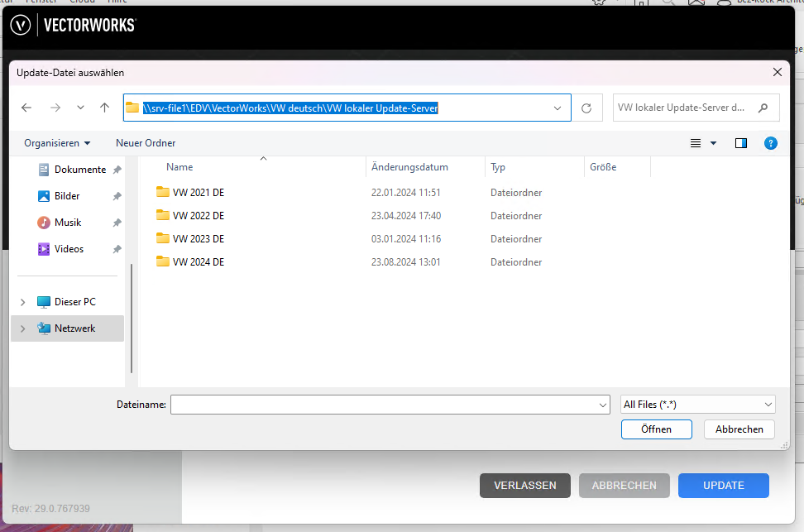The width and height of the screenshot is (804, 532).
Task: Select the VW 2021 DE folder
Action: click(x=199, y=193)
